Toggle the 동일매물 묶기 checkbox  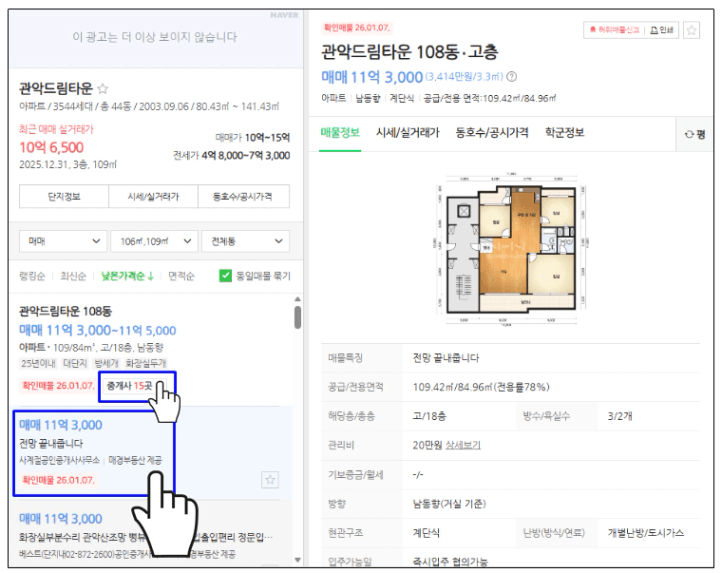pos(225,275)
